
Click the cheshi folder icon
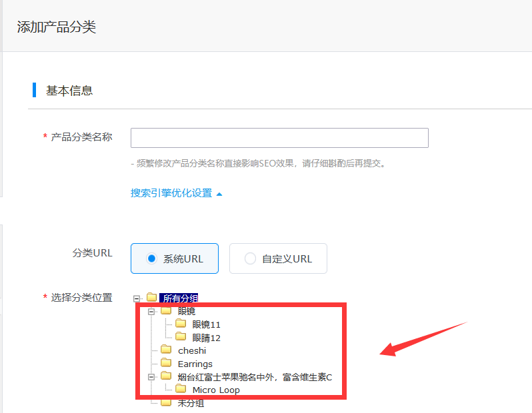click(x=166, y=350)
